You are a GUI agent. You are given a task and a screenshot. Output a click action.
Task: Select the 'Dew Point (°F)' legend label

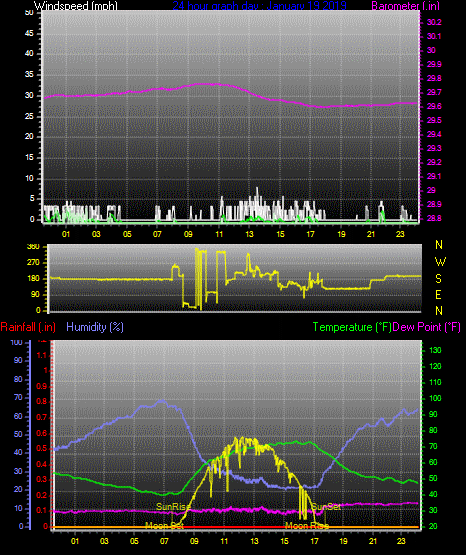pyautogui.click(x=427, y=327)
